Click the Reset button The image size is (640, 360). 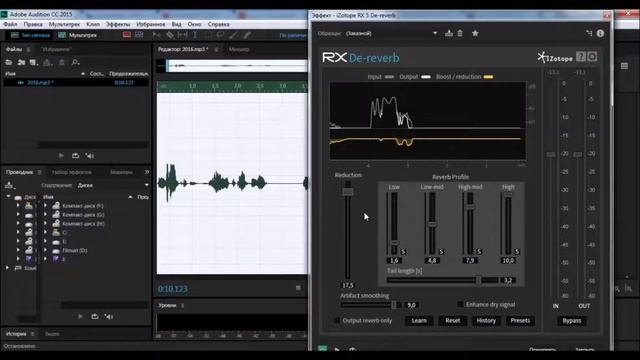tap(453, 321)
